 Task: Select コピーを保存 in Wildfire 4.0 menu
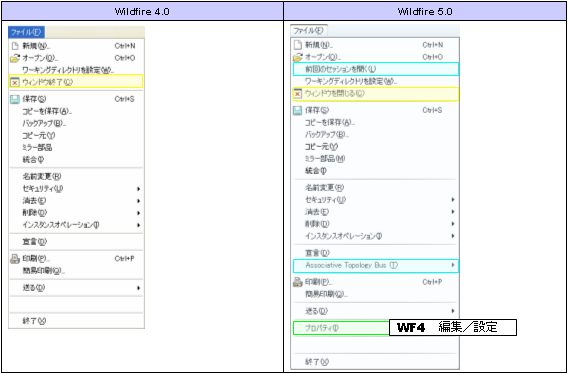pyautogui.click(x=47, y=111)
